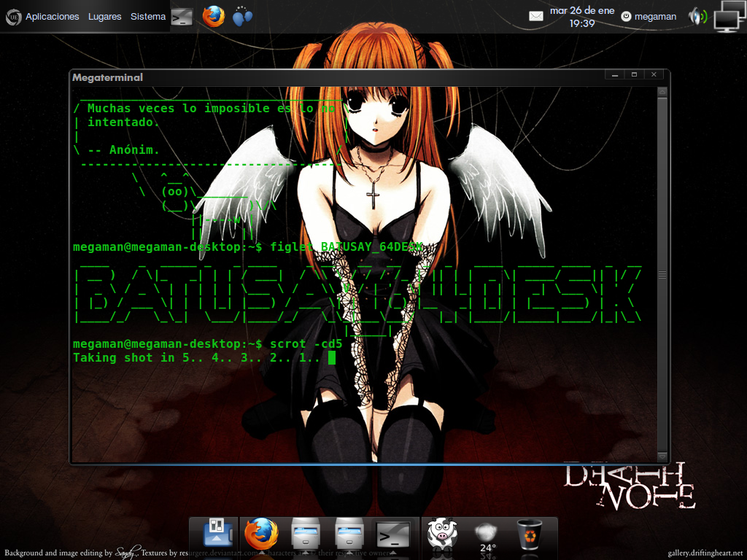Open the trash bin in the dock
The image size is (747, 560).
point(530,534)
